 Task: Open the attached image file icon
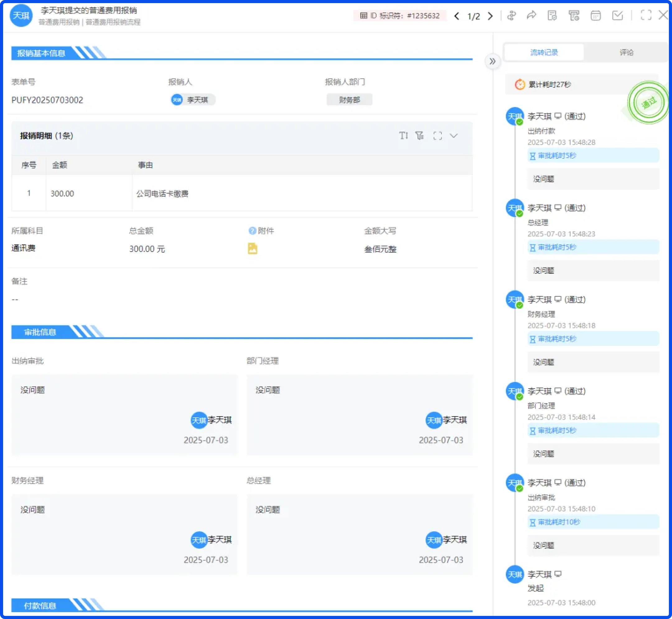[x=252, y=249]
